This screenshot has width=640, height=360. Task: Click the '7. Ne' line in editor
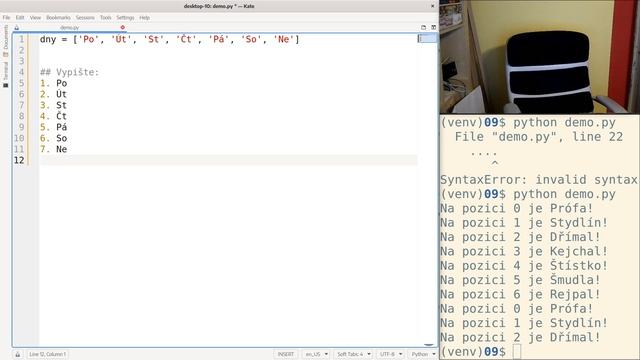tap(53, 149)
